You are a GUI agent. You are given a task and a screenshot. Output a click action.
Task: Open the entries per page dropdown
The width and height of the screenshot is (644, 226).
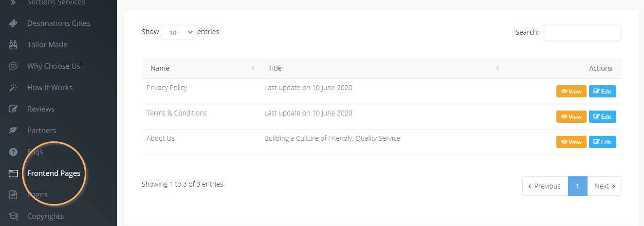178,33
